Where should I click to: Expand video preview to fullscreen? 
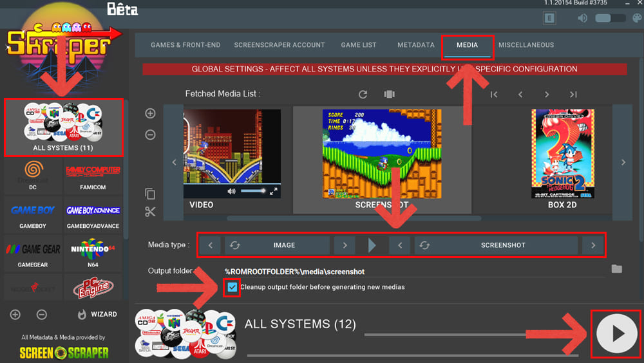point(274,191)
